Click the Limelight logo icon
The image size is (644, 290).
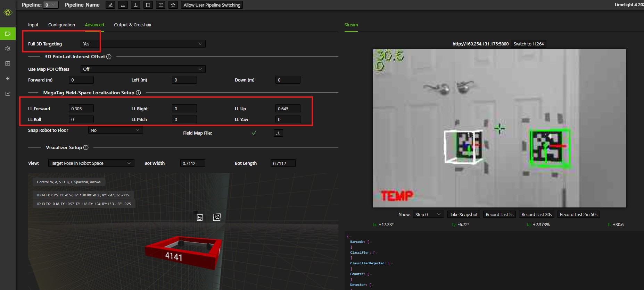8,13
